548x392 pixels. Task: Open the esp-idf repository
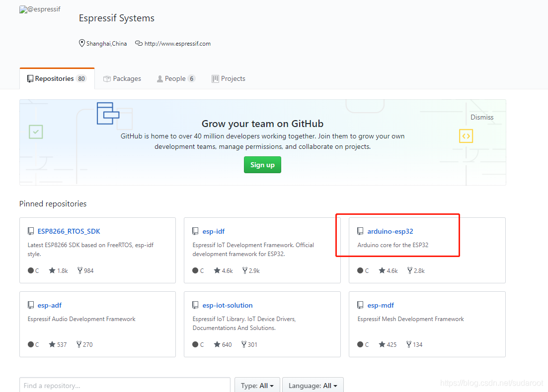214,231
